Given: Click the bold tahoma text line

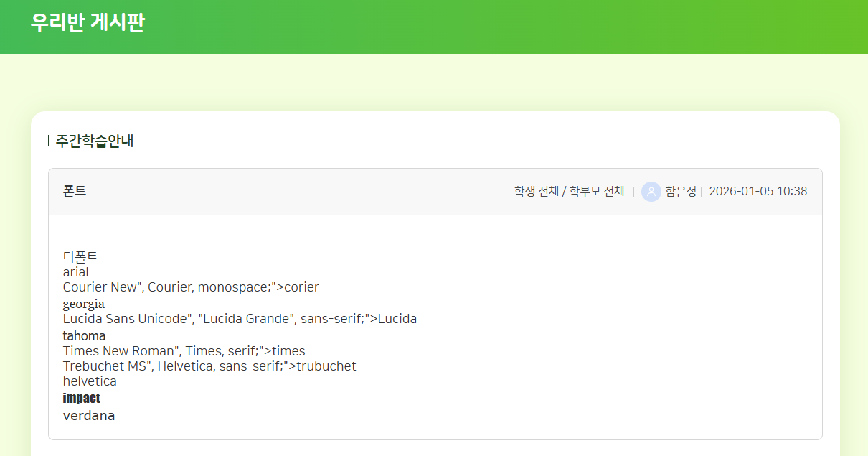Looking at the screenshot, I should click(x=85, y=336).
